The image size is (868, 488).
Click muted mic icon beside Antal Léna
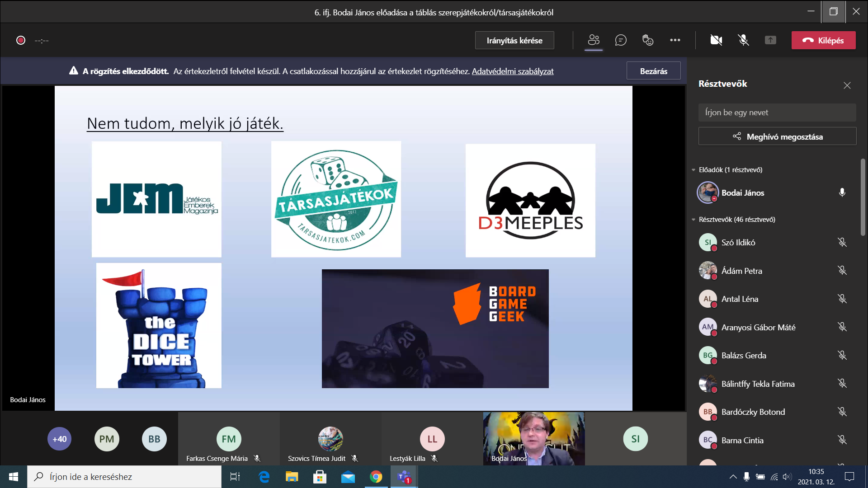[x=842, y=299]
